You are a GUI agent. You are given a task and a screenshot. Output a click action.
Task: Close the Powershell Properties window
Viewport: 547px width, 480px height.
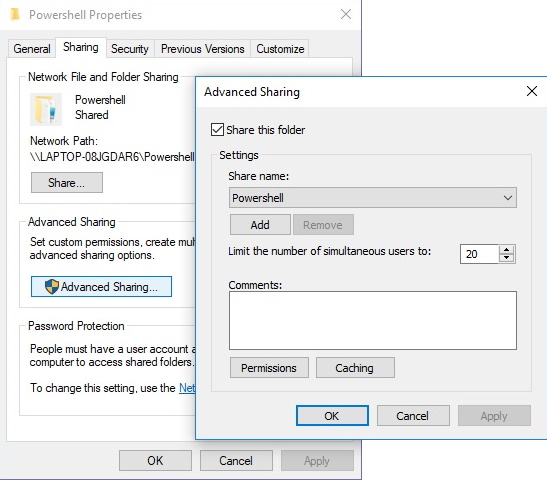point(346,14)
